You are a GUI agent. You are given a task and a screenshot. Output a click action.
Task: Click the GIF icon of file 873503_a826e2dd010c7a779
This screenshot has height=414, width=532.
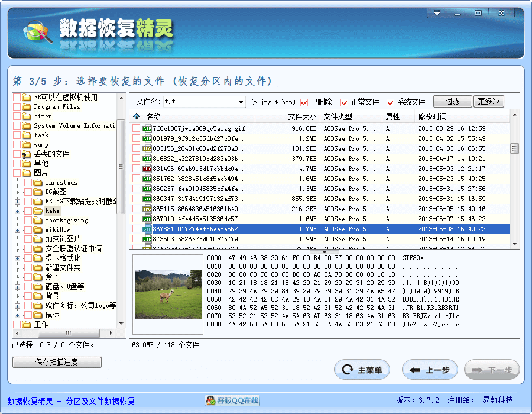point(147,240)
